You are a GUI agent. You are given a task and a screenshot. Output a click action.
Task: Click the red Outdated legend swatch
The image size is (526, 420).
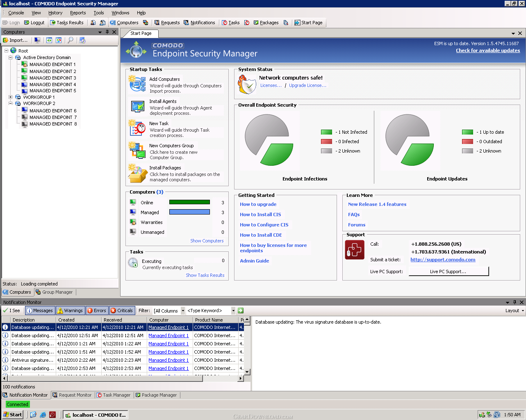tap(467, 142)
